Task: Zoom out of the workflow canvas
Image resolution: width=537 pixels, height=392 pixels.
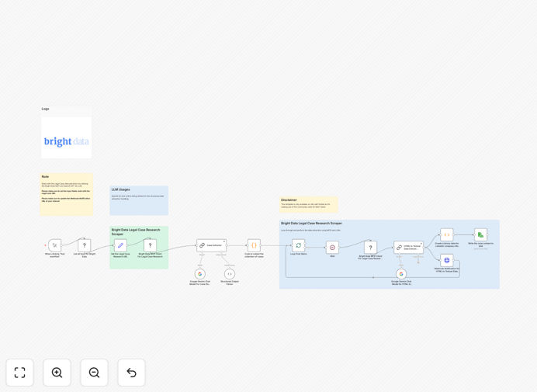Action: coord(94,373)
